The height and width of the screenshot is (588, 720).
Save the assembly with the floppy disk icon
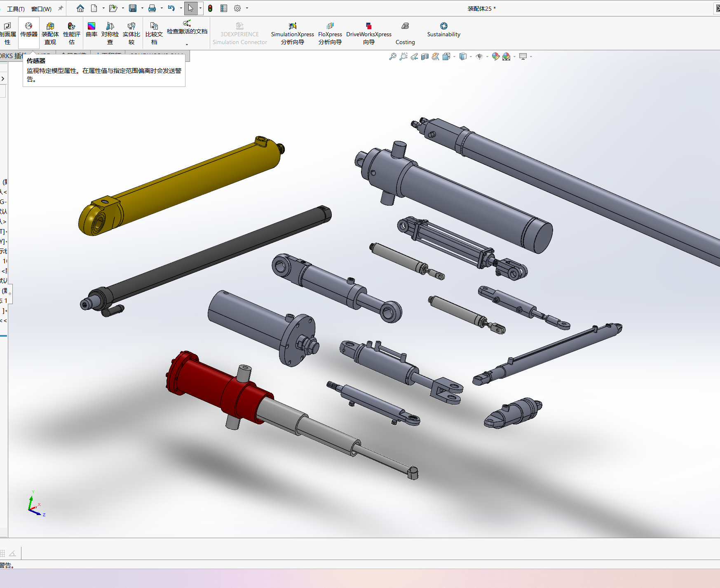pyautogui.click(x=133, y=8)
